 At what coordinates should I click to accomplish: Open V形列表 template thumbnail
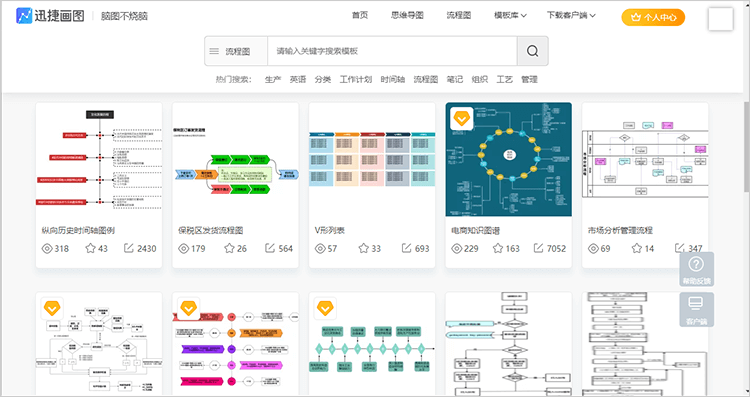tap(372, 159)
